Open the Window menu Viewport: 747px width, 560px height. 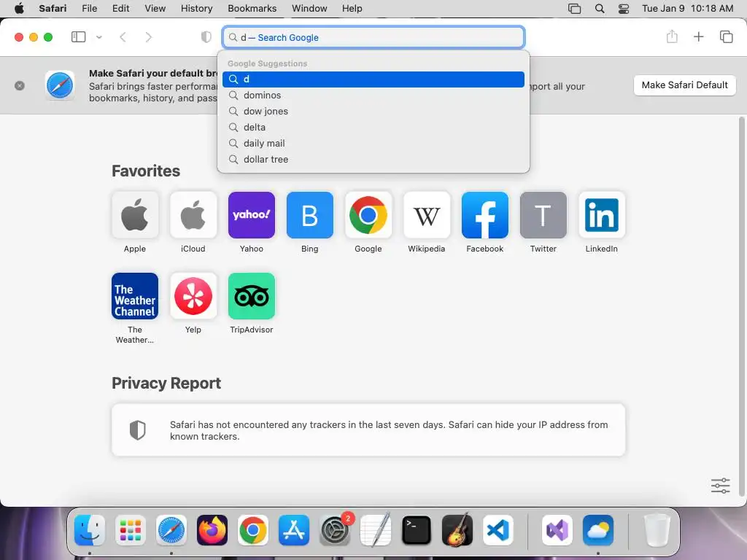point(309,8)
